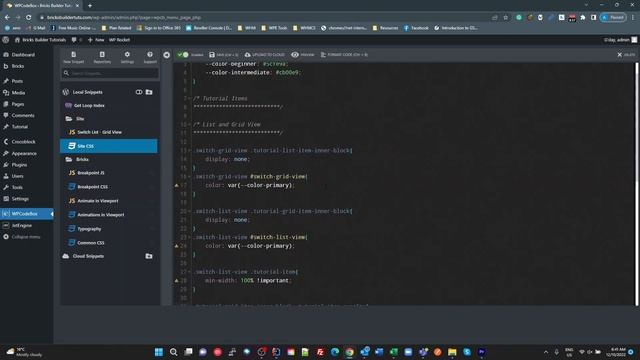Upload the snippet to cloud

pyautogui.click(x=264, y=54)
